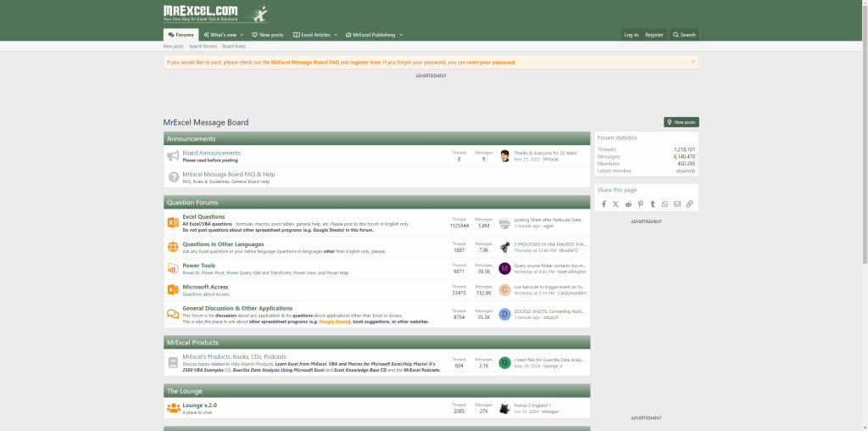This screenshot has width=868, height=431.
Task: Click the Power Tools chart icon
Action: pyautogui.click(x=173, y=269)
